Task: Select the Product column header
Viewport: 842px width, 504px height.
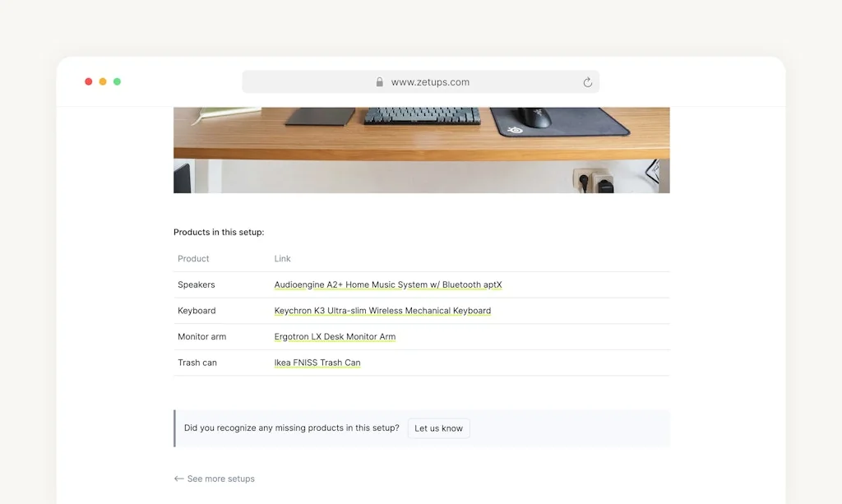Action: 192,258
